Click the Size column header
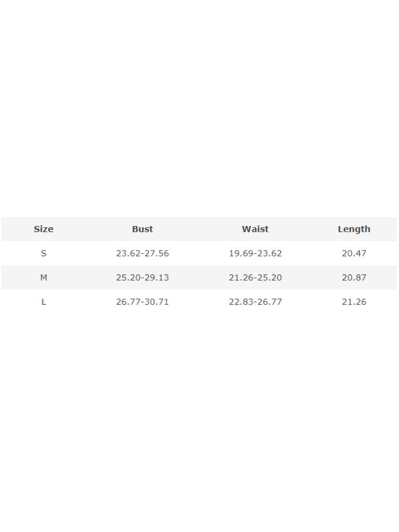 (x=44, y=229)
